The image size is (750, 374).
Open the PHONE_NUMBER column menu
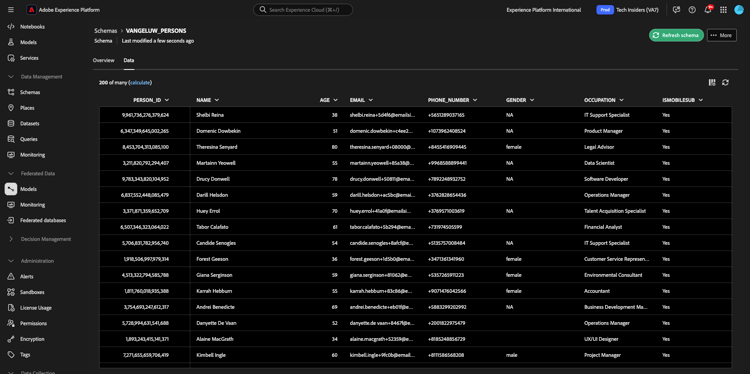tap(474, 100)
